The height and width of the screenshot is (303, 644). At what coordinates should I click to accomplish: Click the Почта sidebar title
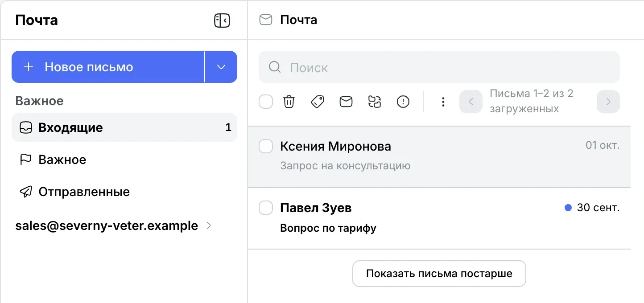pyautogui.click(x=37, y=20)
